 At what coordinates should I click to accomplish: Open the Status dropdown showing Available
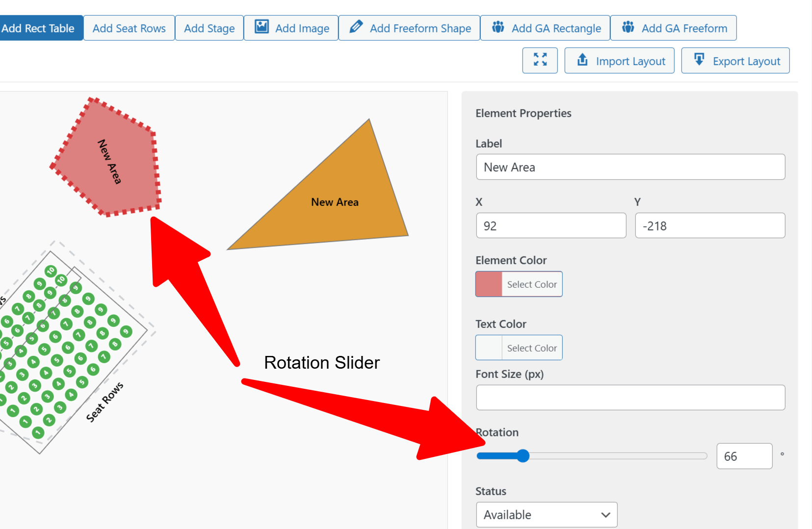[x=546, y=515]
